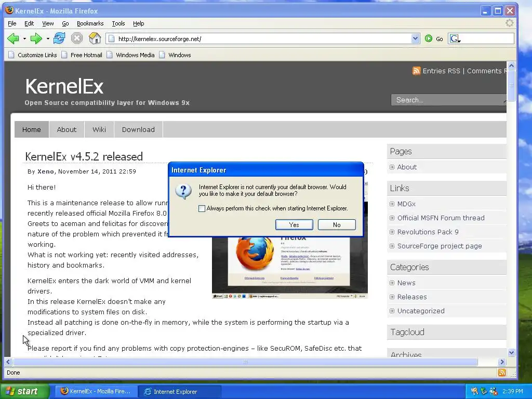Click No in Internet Explorer dialog
The width and height of the screenshot is (532, 399).
[x=337, y=224]
